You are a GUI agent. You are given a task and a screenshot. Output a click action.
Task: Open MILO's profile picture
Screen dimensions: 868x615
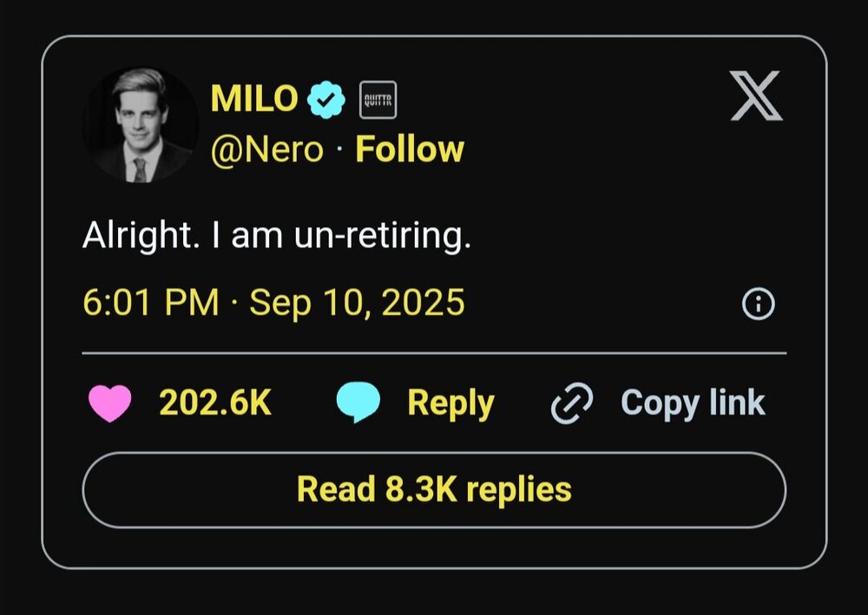pyautogui.click(x=140, y=125)
